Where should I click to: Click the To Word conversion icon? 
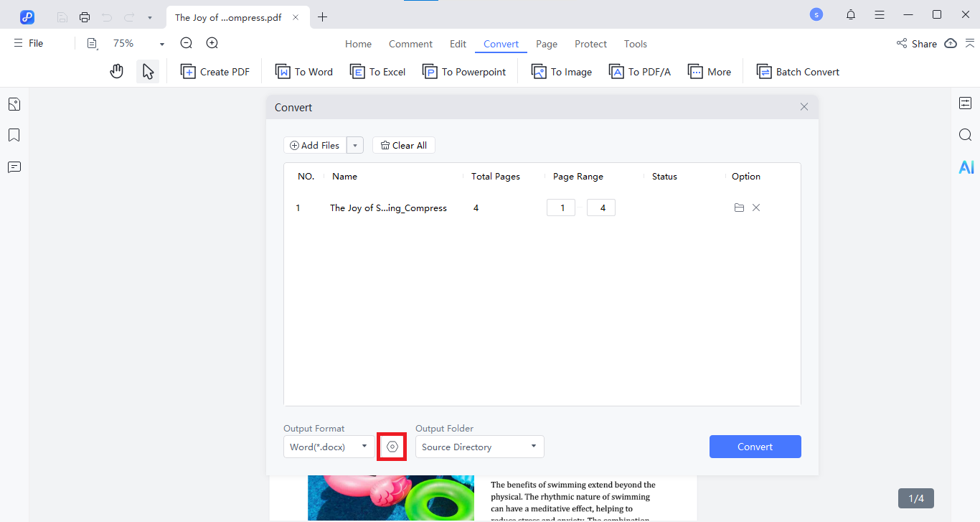(283, 72)
